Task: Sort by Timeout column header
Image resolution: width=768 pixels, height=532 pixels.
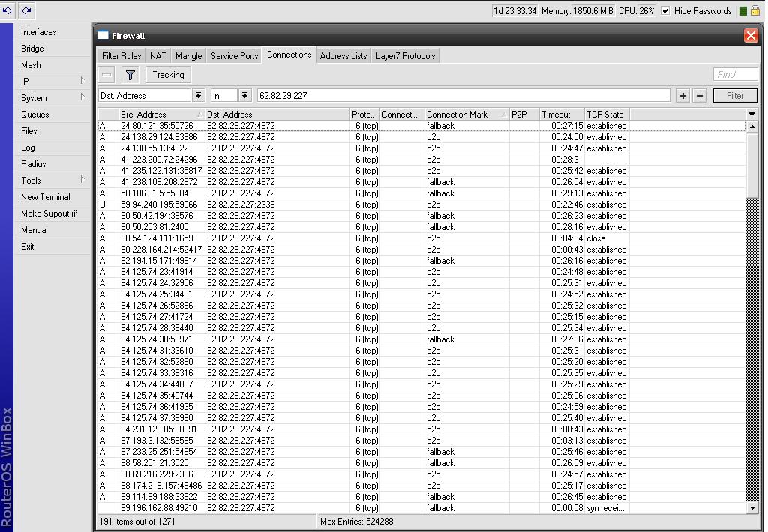Action: pyautogui.click(x=562, y=114)
